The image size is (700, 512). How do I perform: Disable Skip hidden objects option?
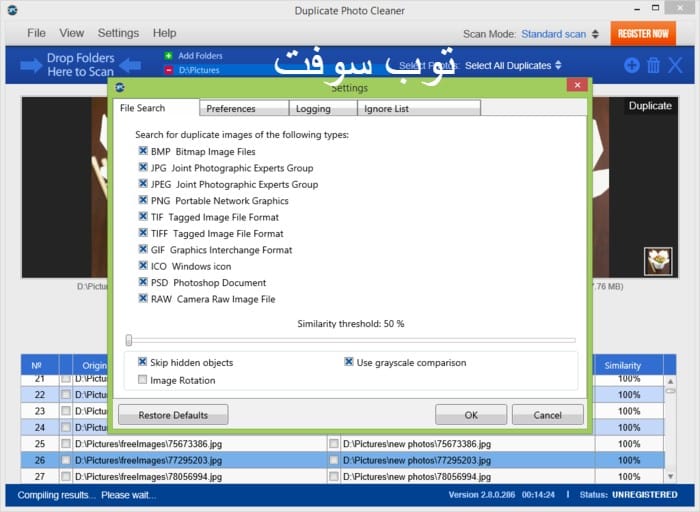142,362
